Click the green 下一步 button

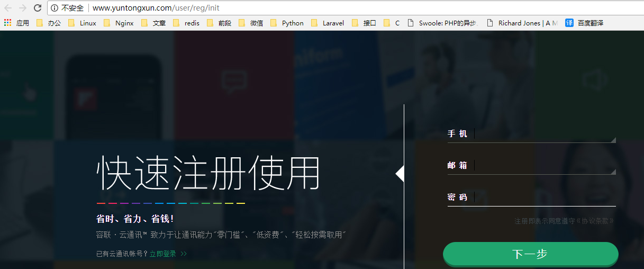point(530,254)
